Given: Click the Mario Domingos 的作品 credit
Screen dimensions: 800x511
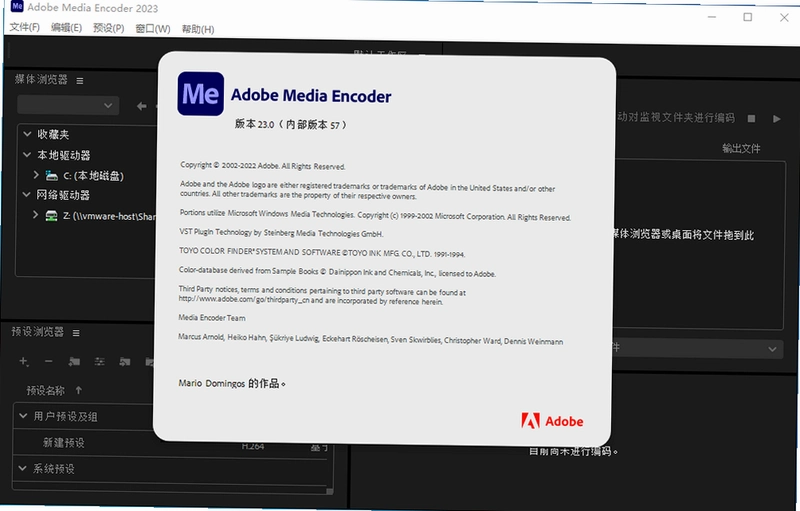Looking at the screenshot, I should tap(232, 384).
